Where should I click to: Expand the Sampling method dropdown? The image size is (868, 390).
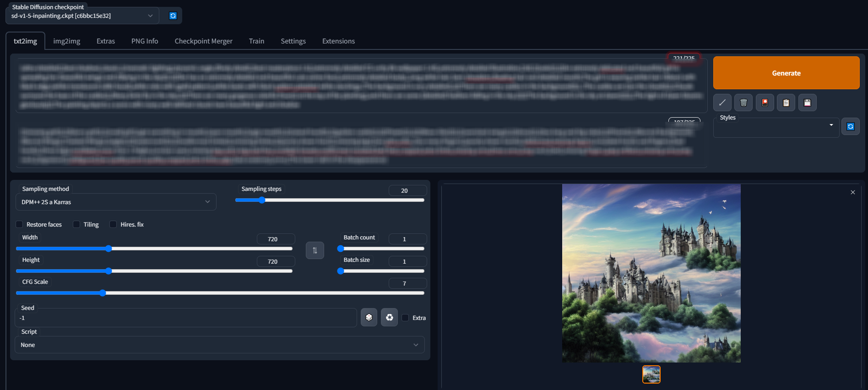[116, 202]
